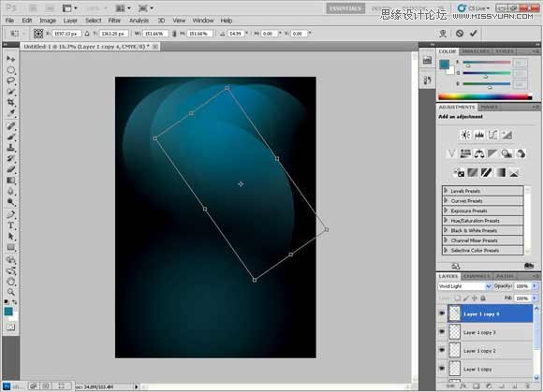Open the layer Opacity slider arrow
543x392 pixels.
point(535,286)
